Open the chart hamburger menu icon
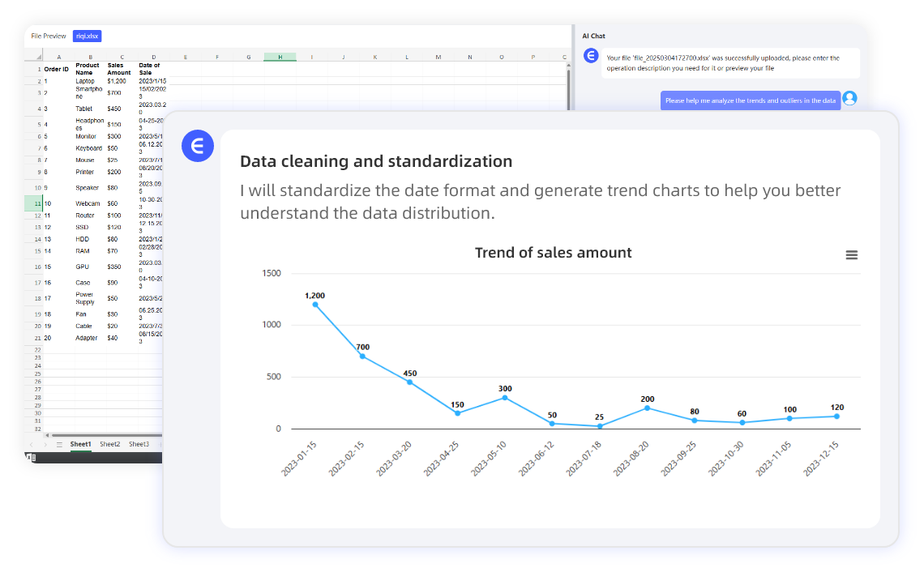The width and height of the screenshot is (924, 572). point(851,254)
